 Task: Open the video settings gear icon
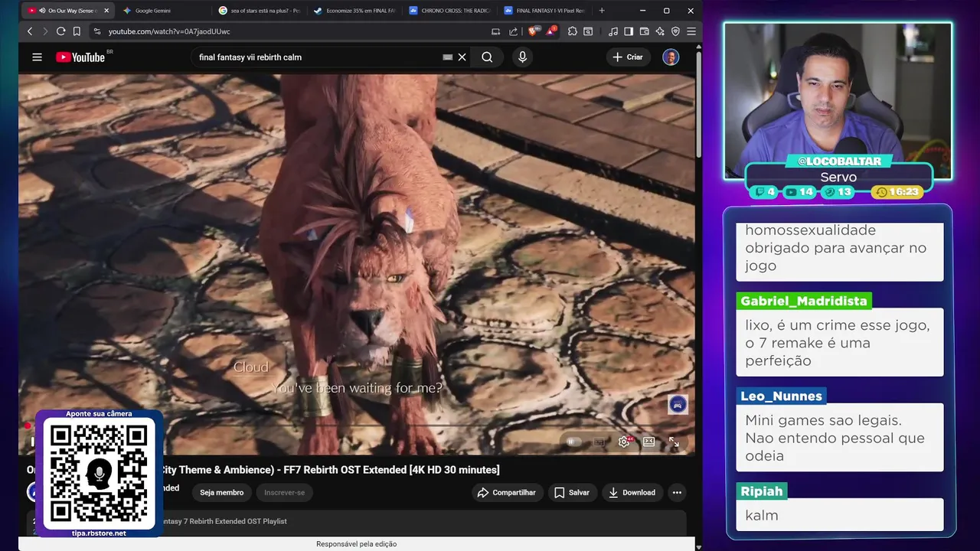[x=624, y=442]
